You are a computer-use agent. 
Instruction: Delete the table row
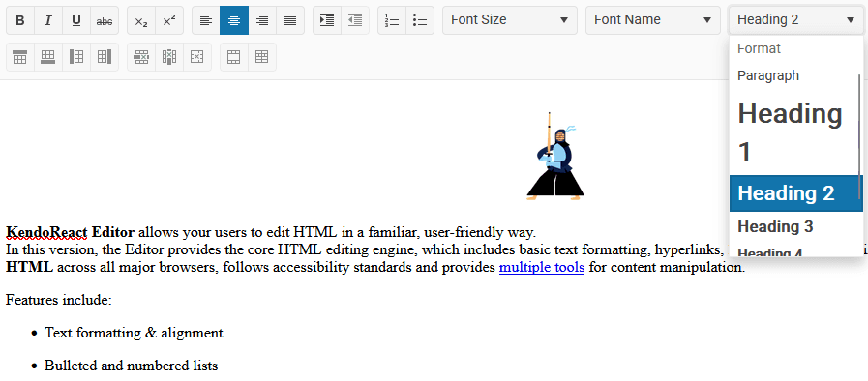click(141, 57)
